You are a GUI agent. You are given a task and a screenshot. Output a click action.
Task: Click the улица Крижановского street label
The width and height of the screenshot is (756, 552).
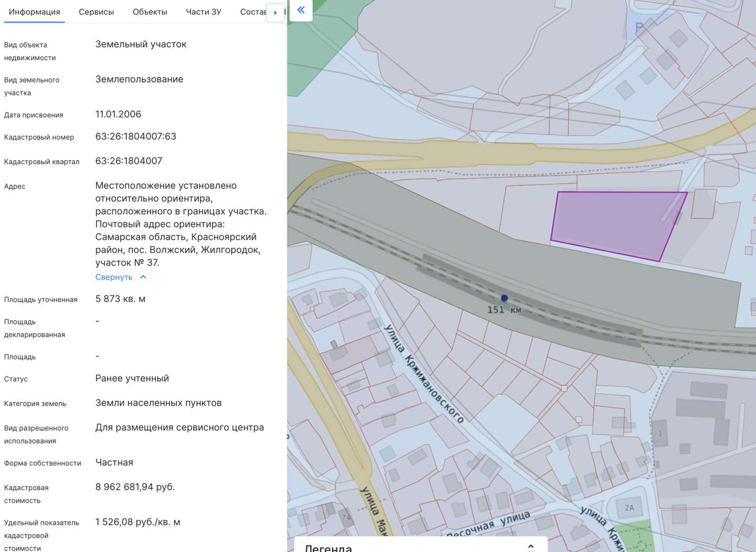(424, 374)
